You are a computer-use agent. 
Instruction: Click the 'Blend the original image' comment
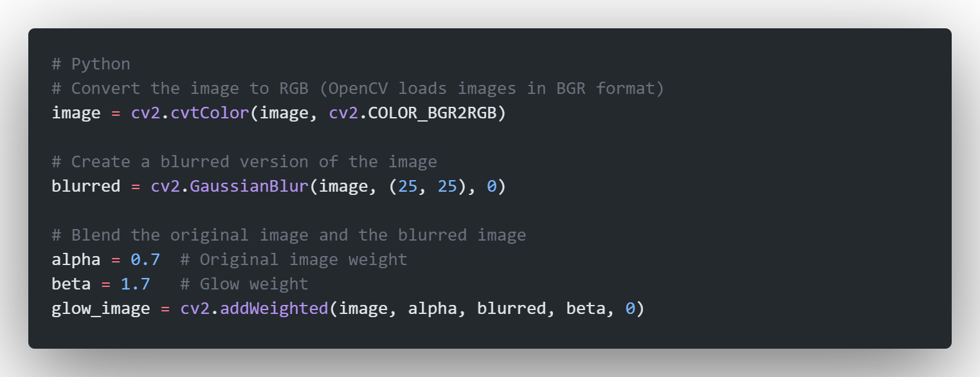pyautogui.click(x=289, y=235)
